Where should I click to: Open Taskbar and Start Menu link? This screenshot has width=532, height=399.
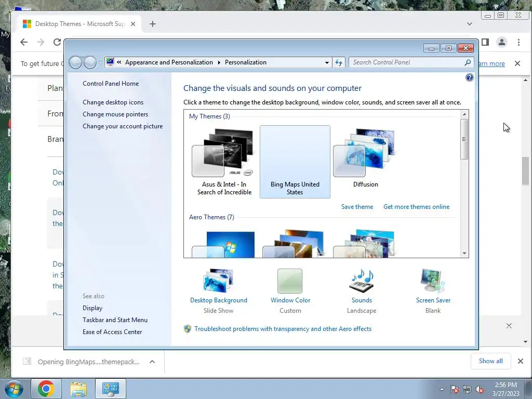pos(115,320)
